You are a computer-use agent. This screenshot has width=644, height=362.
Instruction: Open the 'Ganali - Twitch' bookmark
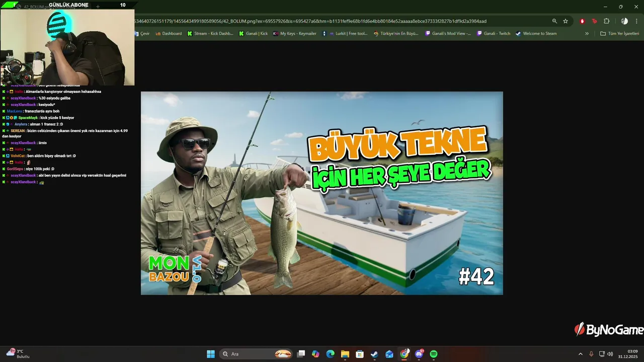(494, 34)
